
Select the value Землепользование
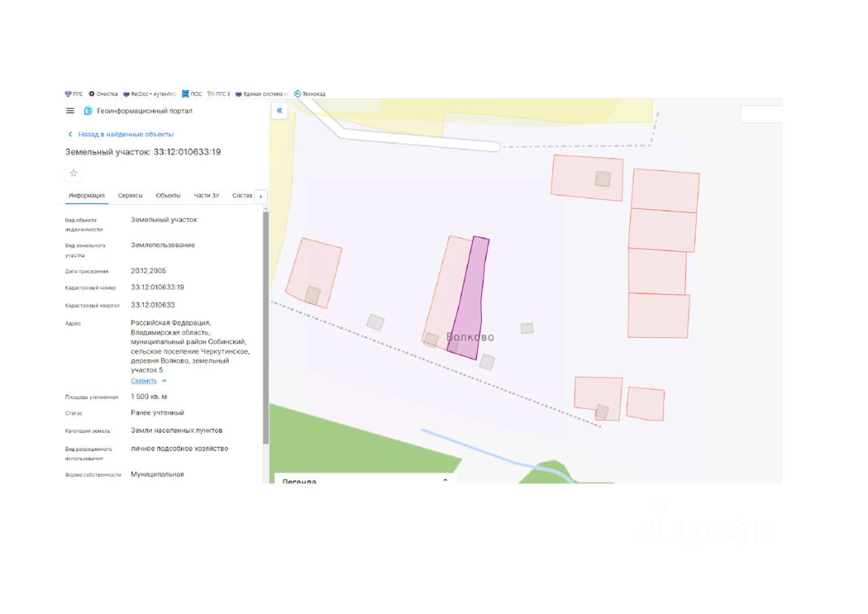163,245
